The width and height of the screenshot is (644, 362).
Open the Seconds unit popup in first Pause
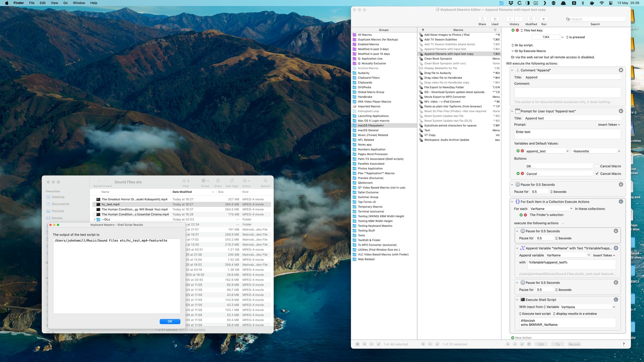pos(558,192)
